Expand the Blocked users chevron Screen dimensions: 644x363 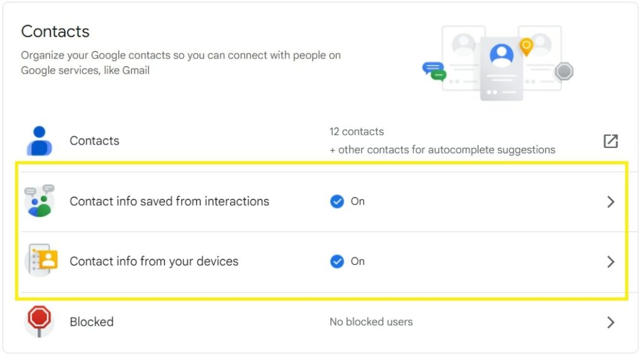point(610,322)
